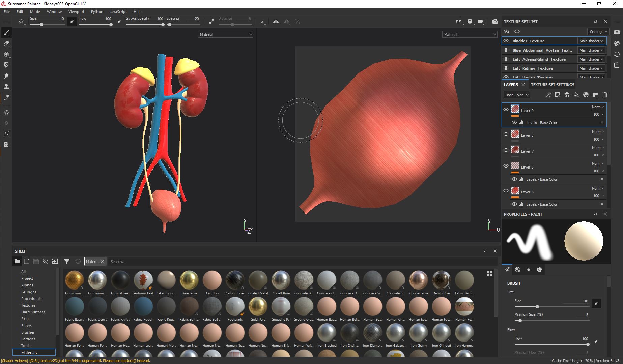Click the Settings button in Texture Set List
The height and width of the screenshot is (364, 623).
point(598,32)
